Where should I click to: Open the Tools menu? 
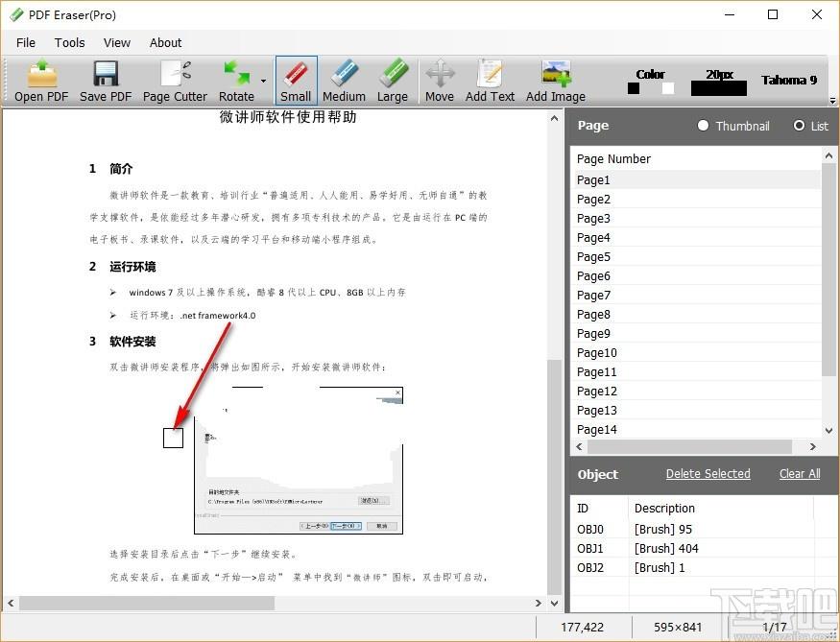click(x=70, y=43)
